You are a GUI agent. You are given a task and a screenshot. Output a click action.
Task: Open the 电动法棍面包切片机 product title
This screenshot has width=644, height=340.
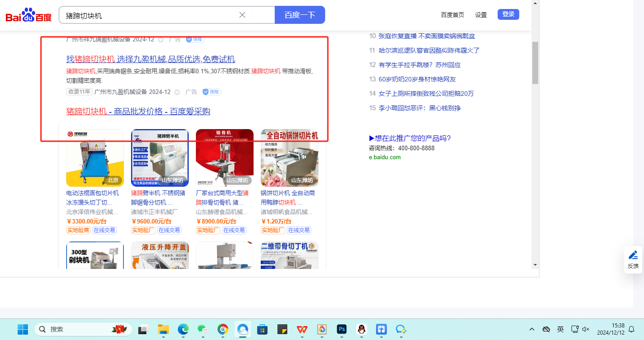(93, 198)
